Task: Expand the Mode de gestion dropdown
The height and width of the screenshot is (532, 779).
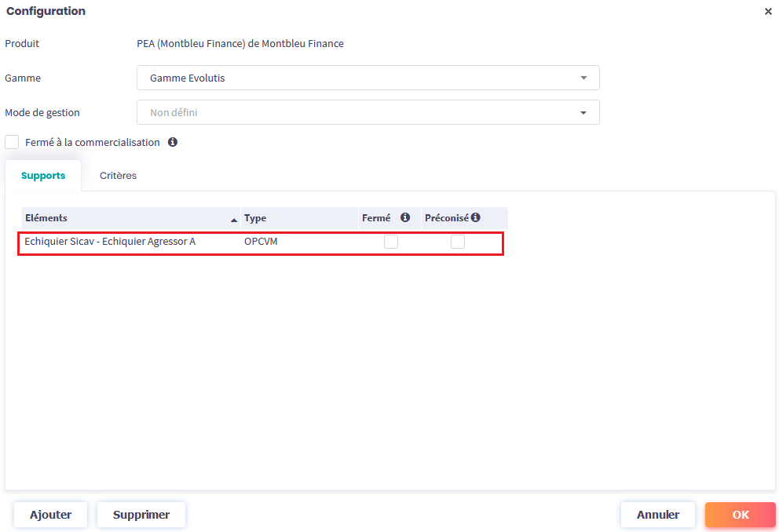Action: pos(368,112)
